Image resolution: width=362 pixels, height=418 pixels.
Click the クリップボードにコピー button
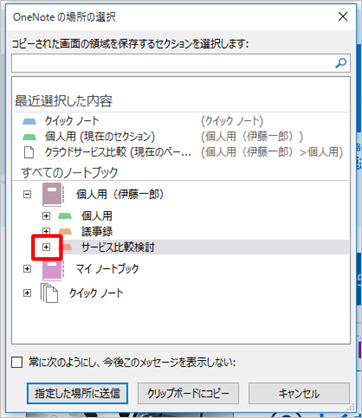pos(188,393)
